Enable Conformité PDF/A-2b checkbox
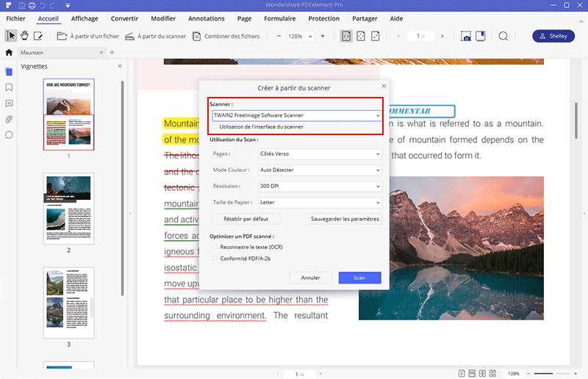 point(215,259)
